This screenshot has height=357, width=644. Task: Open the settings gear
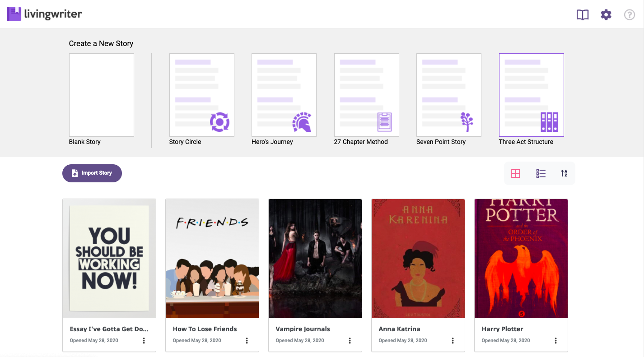(606, 15)
